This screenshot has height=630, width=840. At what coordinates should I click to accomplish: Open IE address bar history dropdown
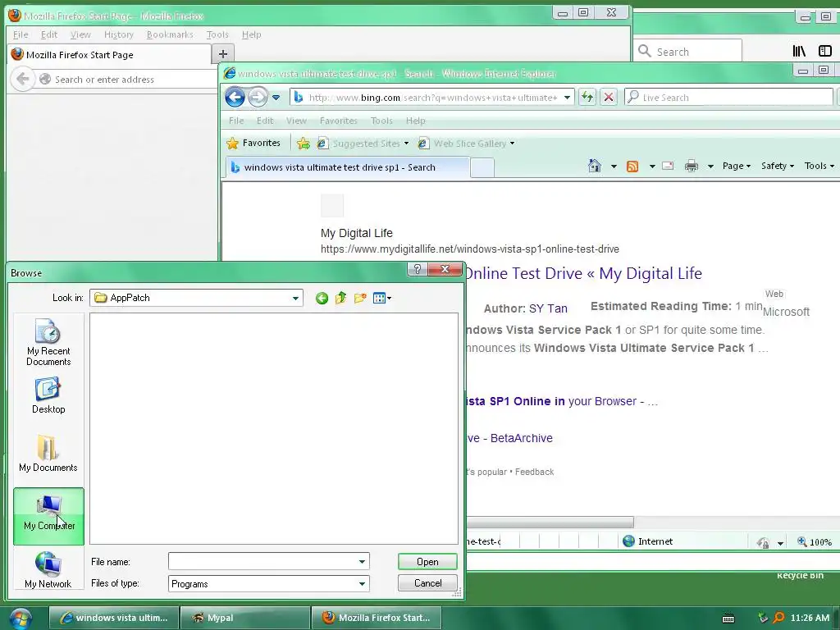coord(567,98)
